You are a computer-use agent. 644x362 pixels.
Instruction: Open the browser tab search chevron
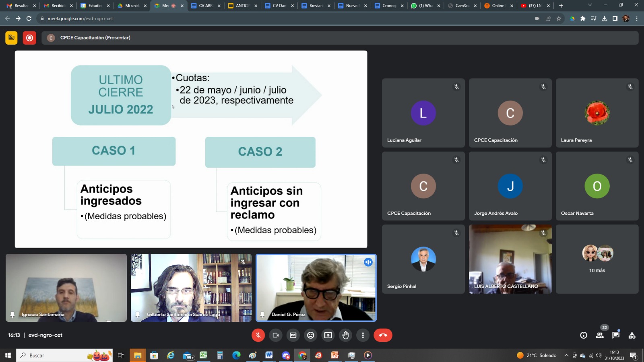(590, 5)
